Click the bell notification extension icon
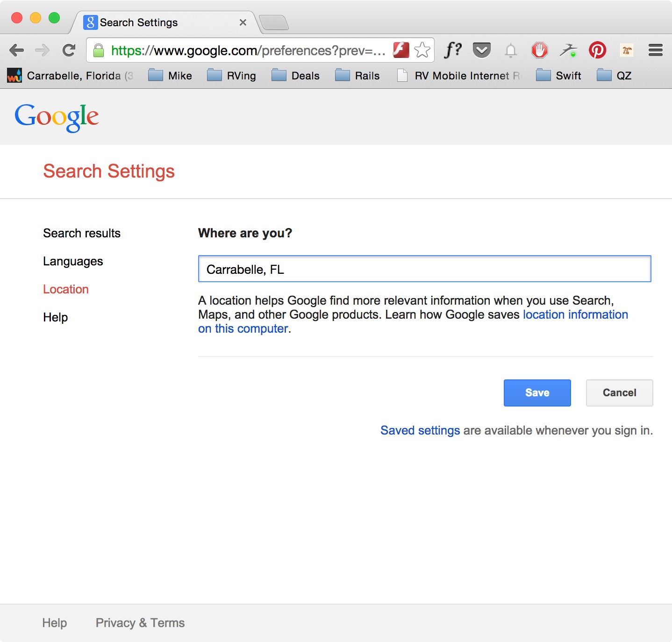The image size is (672, 642). tap(511, 50)
